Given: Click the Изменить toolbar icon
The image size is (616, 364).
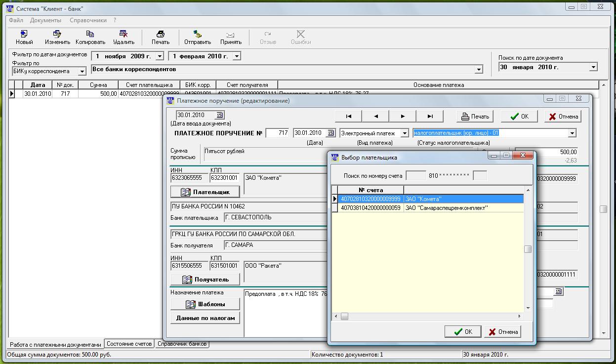Looking at the screenshot, I should [x=57, y=38].
